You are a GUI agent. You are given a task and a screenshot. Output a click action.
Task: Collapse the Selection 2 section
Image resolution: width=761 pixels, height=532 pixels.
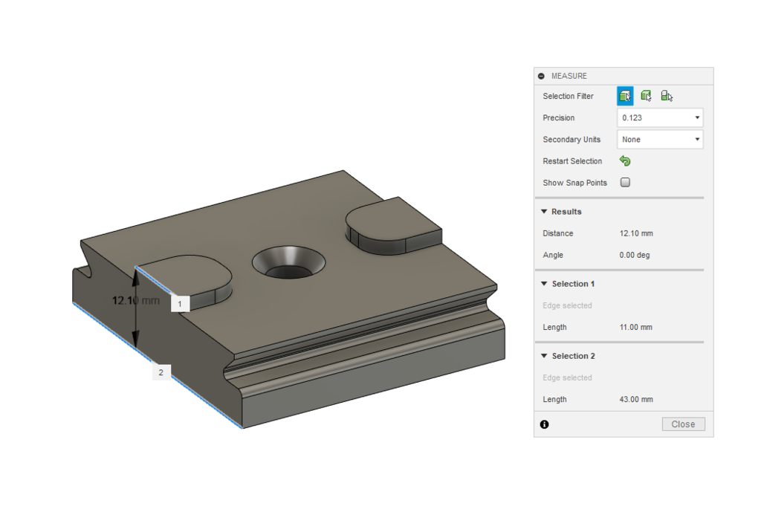click(544, 355)
